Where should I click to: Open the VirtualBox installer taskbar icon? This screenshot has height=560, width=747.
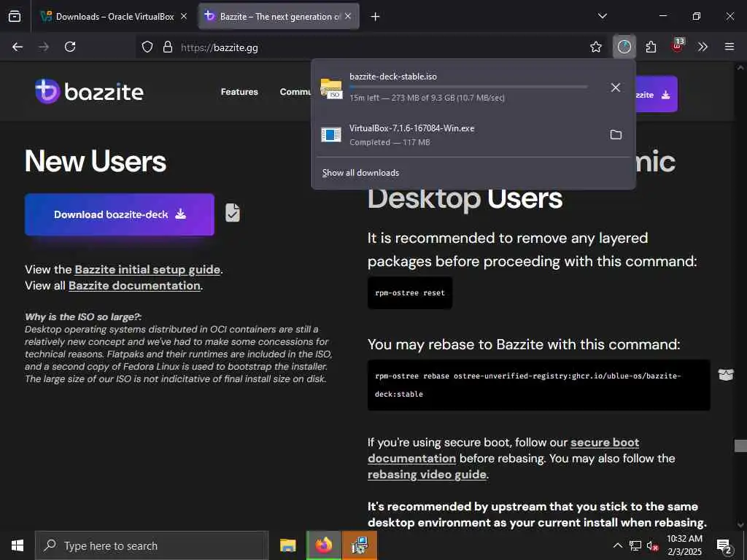[x=360, y=545]
